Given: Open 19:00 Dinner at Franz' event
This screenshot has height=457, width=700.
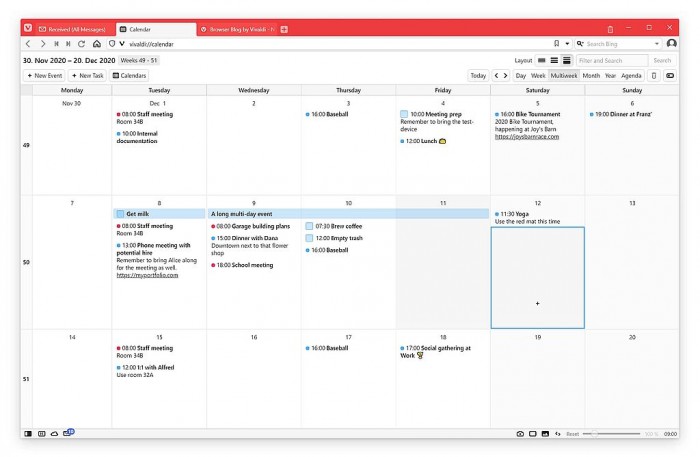Looking at the screenshot, I should click(x=621, y=114).
